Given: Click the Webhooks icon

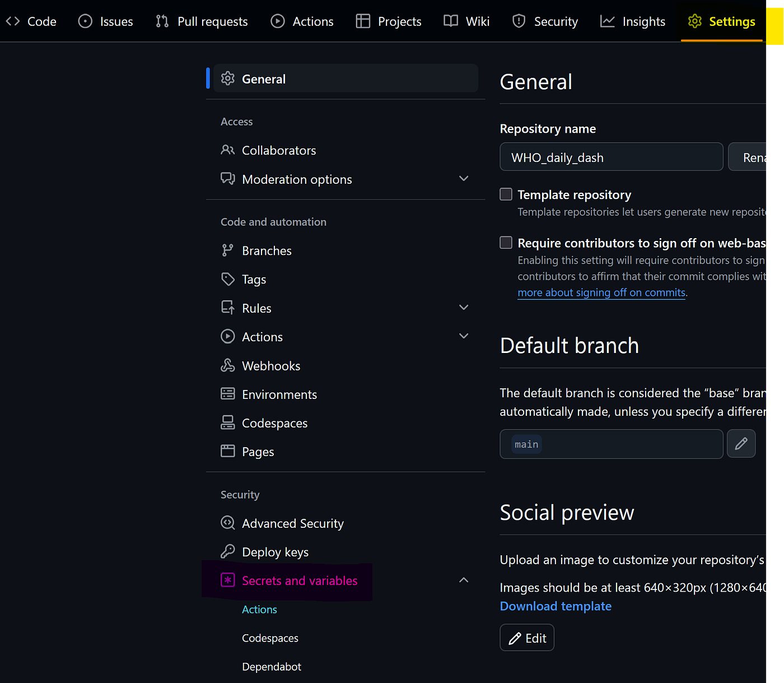Looking at the screenshot, I should tap(228, 365).
